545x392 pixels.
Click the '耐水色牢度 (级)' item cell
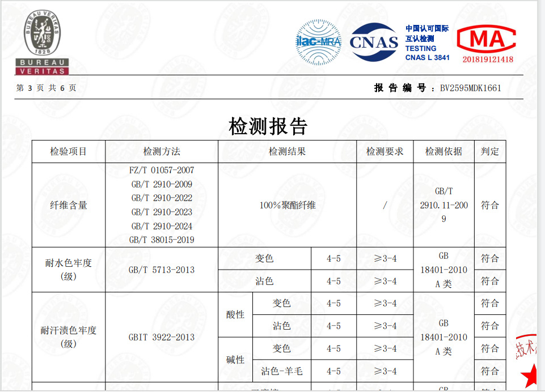tap(69, 270)
